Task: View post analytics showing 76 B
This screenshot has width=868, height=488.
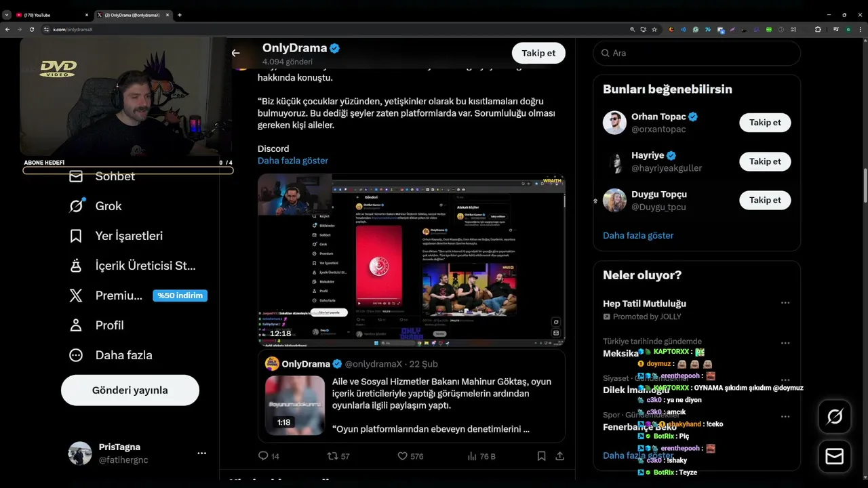Action: pyautogui.click(x=472, y=456)
